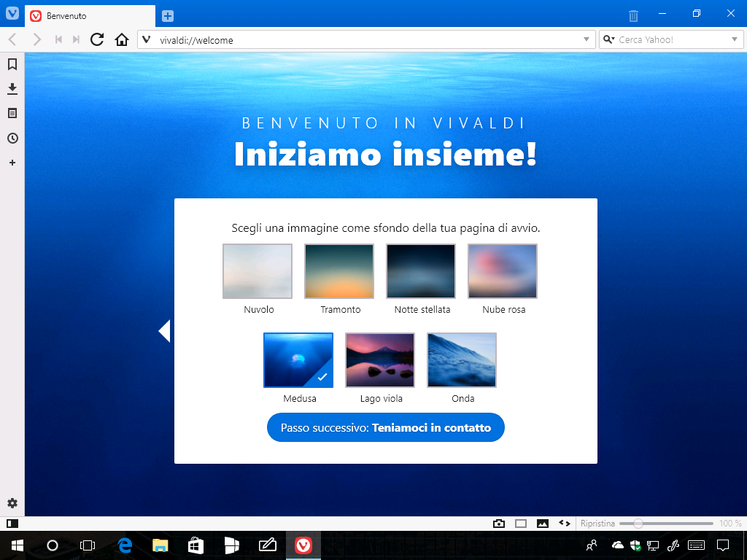This screenshot has height=560, width=747.
Task: Select the Benvenuto tab
Action: tap(90, 16)
